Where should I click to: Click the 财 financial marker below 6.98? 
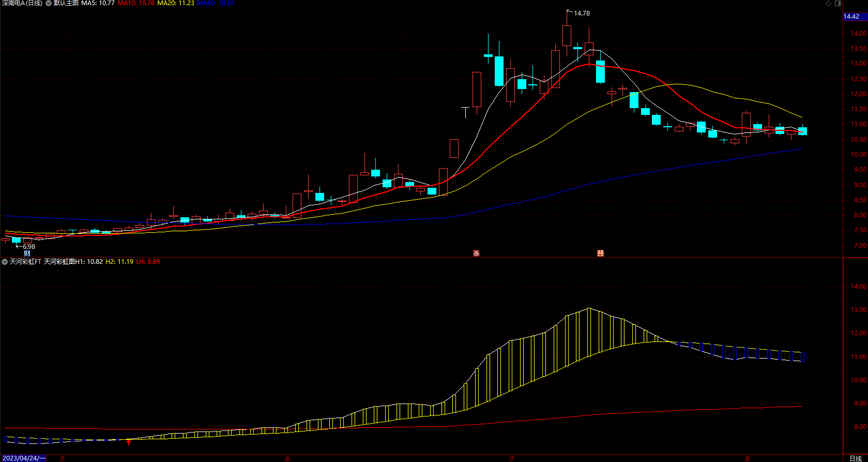(27, 254)
